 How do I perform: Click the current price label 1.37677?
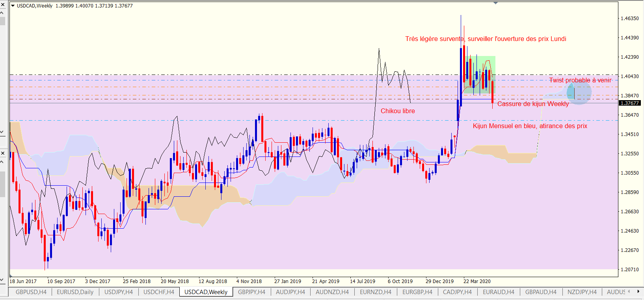pyautogui.click(x=630, y=103)
